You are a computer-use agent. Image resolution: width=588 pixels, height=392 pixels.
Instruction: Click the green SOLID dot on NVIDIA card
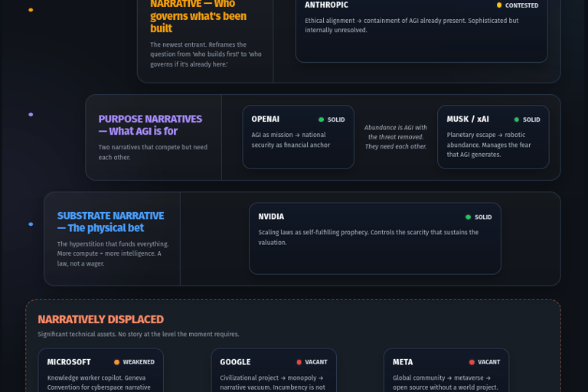(468, 217)
